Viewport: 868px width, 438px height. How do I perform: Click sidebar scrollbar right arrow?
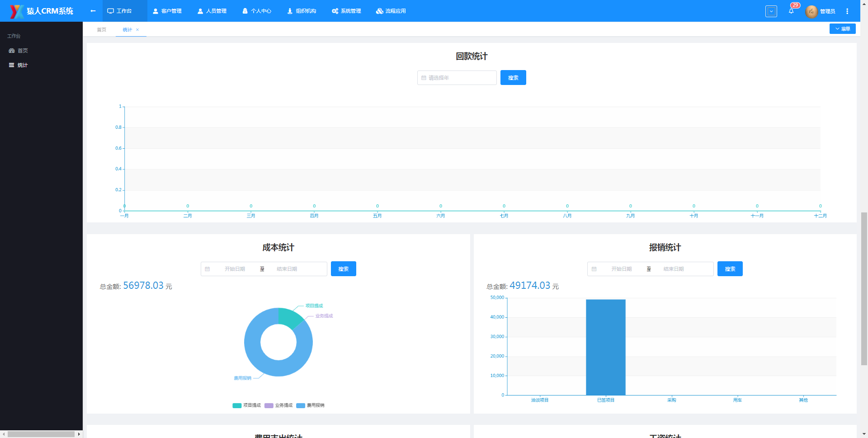[79, 434]
